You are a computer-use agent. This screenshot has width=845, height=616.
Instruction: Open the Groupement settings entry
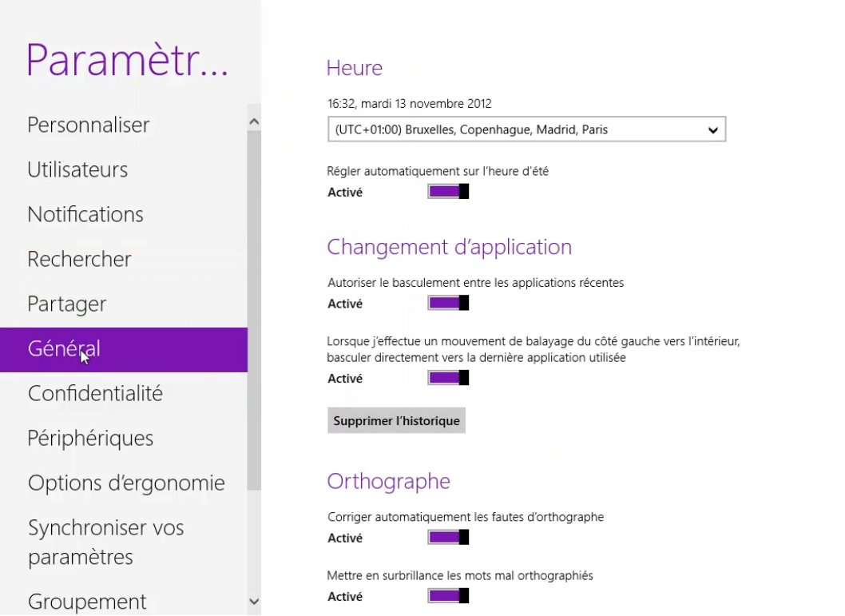tap(87, 601)
